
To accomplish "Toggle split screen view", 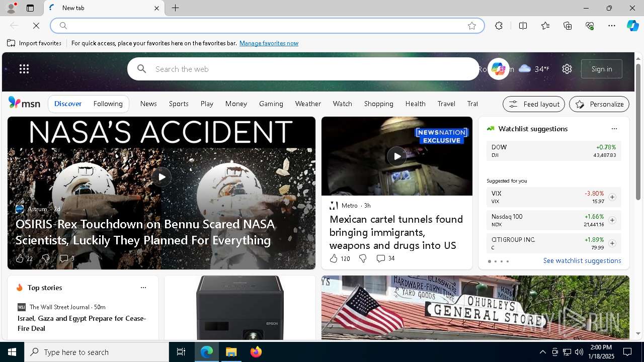I will pos(523,26).
